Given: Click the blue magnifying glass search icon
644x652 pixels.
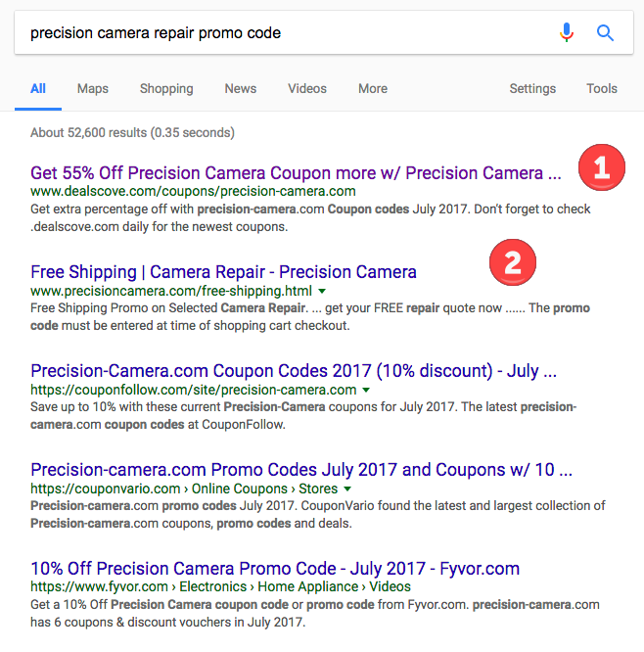Looking at the screenshot, I should [x=605, y=32].
